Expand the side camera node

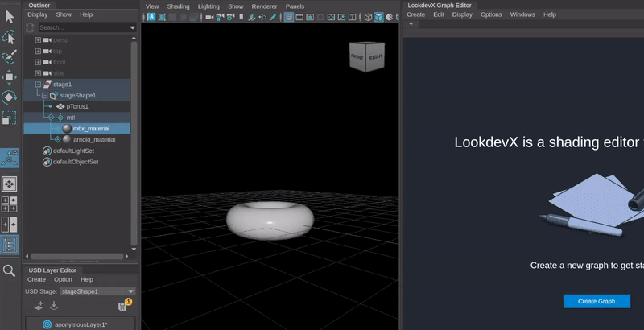[x=38, y=73]
